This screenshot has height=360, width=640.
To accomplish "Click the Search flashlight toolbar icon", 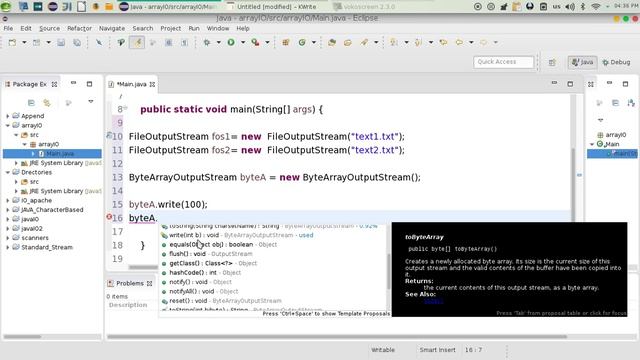I will [x=364, y=42].
